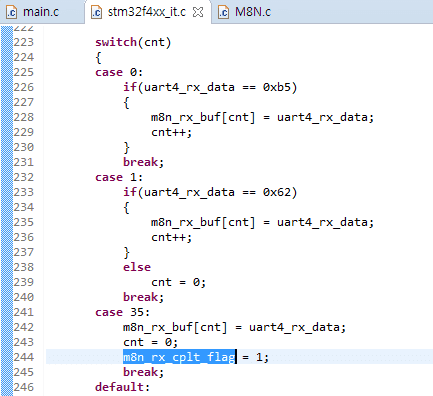Click the M8N.c file icon
Screen dimensions: 433x396
point(223,12)
